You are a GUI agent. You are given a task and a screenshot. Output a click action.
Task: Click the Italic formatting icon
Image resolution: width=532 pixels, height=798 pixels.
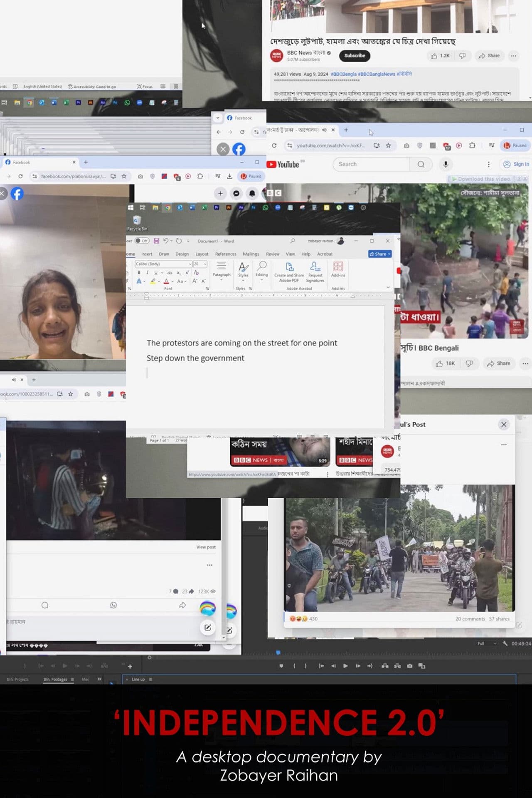point(147,272)
